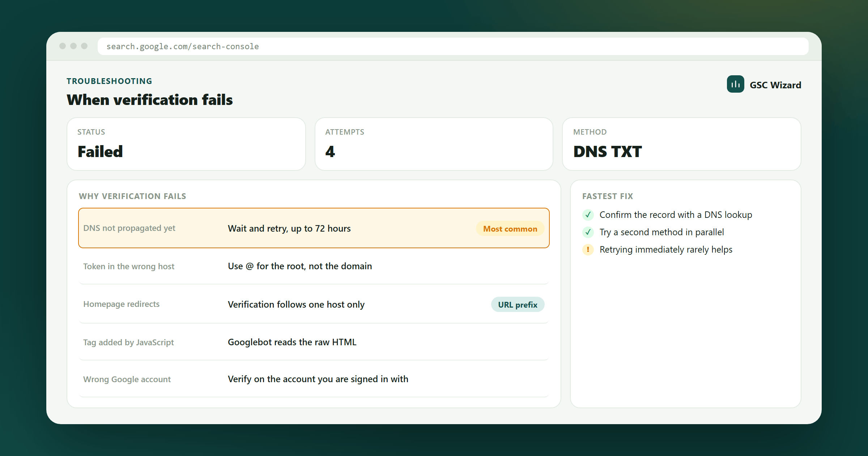Click the checkmark icon beside 'Confirm the record with a DNS lookup'
868x456 pixels.
[588, 215]
